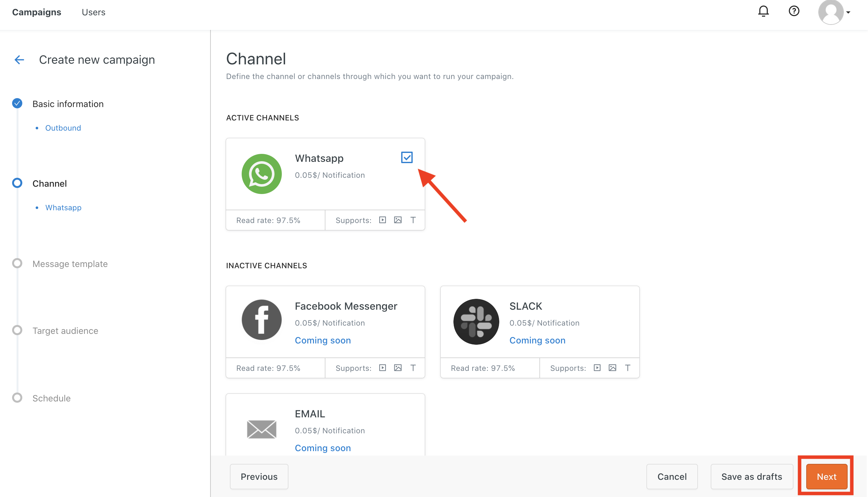Click the Facebook Messenger card title

point(346,306)
